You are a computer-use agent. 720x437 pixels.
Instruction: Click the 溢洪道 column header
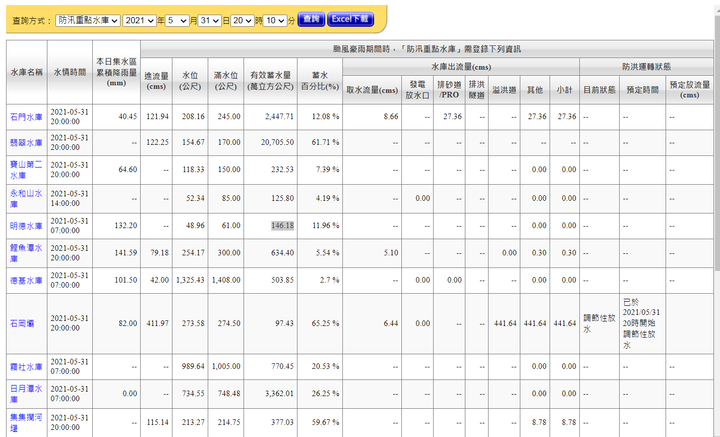[504, 90]
